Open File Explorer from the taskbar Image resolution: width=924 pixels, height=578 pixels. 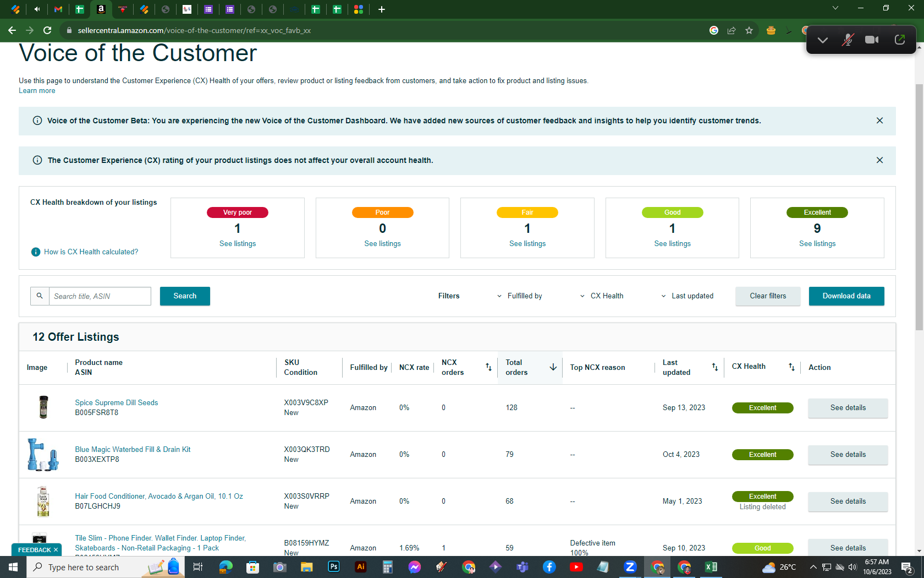(307, 567)
